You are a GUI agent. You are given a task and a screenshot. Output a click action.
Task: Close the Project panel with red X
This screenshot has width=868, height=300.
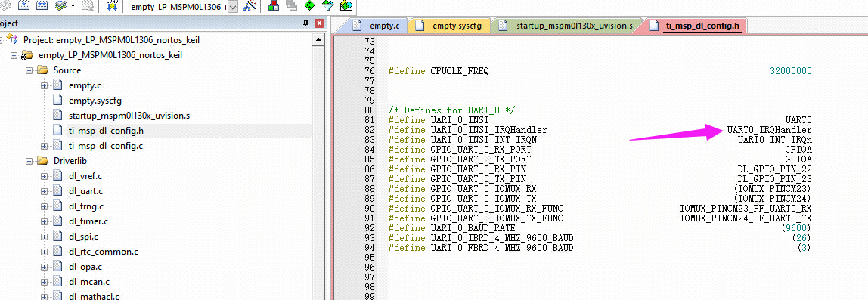pyautogui.click(x=319, y=23)
